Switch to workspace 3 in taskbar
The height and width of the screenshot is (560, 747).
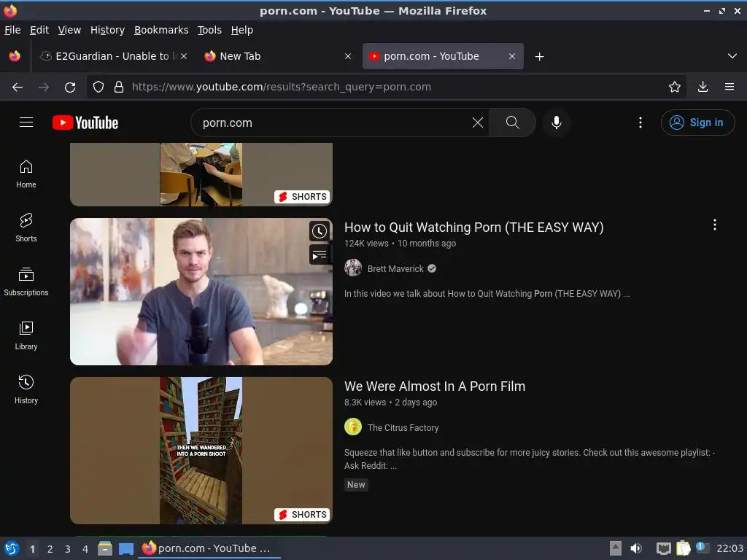click(68, 549)
